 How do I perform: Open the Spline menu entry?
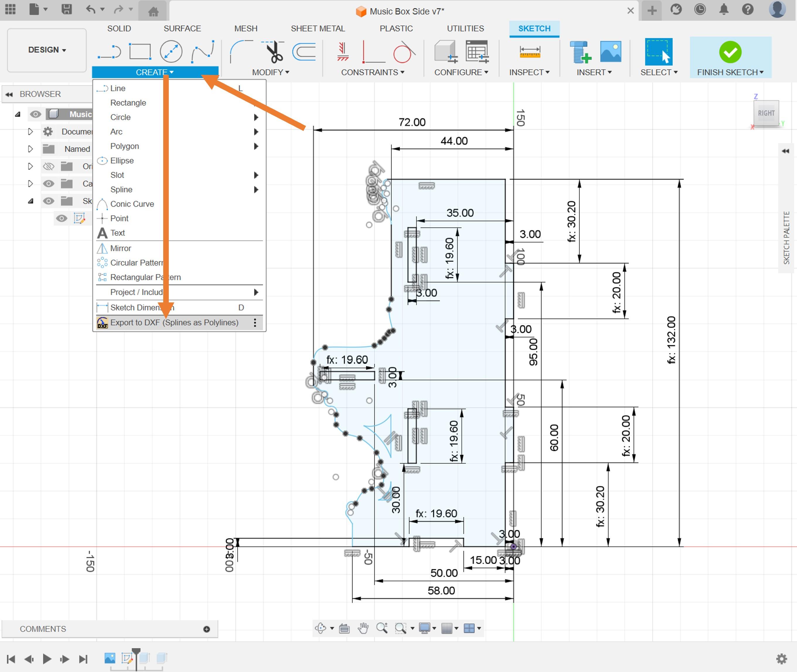(121, 189)
